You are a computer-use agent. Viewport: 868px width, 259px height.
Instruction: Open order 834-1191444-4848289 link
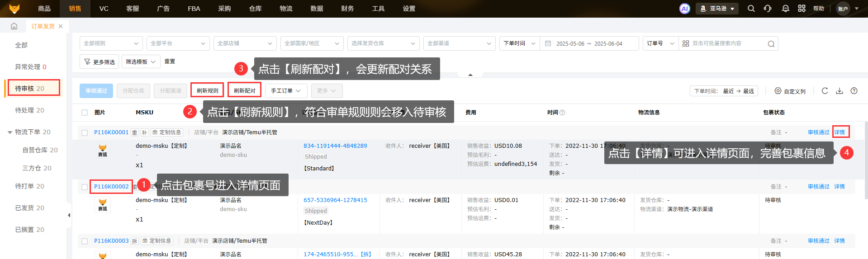click(335, 146)
